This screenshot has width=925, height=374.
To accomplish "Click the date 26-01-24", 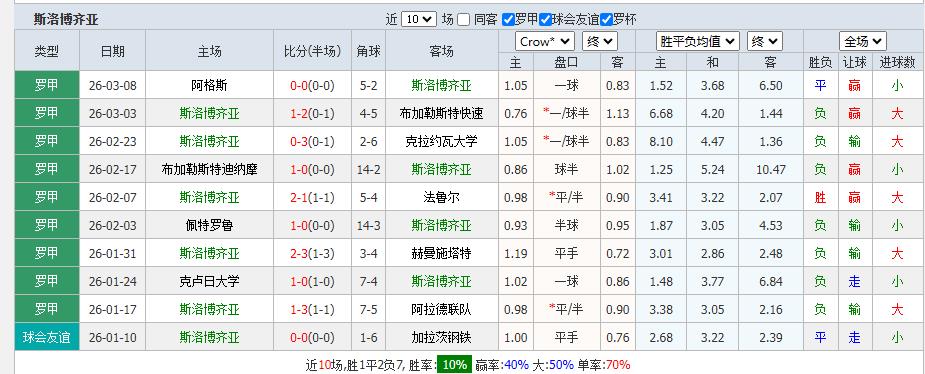I will point(112,281).
